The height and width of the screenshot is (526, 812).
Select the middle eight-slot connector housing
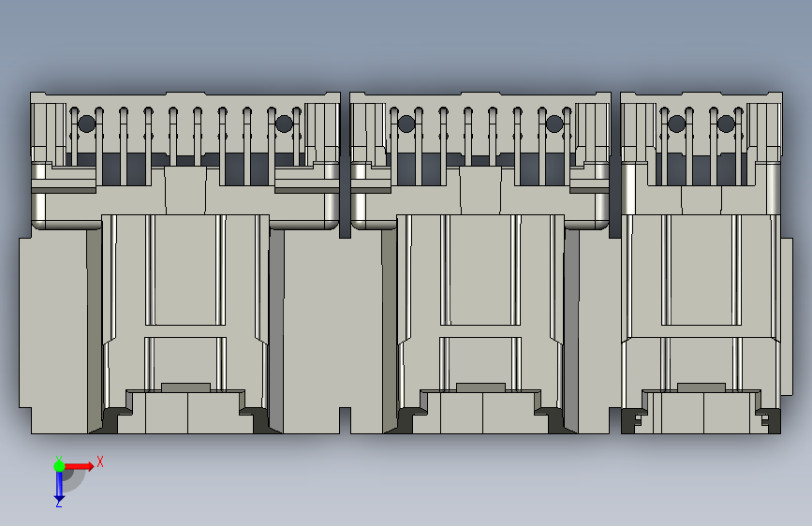pos(480,263)
